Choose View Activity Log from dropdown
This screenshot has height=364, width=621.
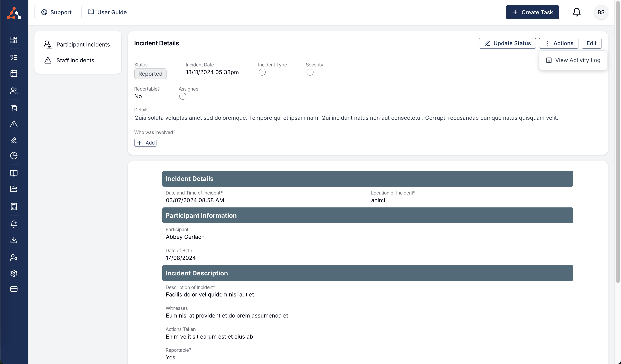point(573,60)
